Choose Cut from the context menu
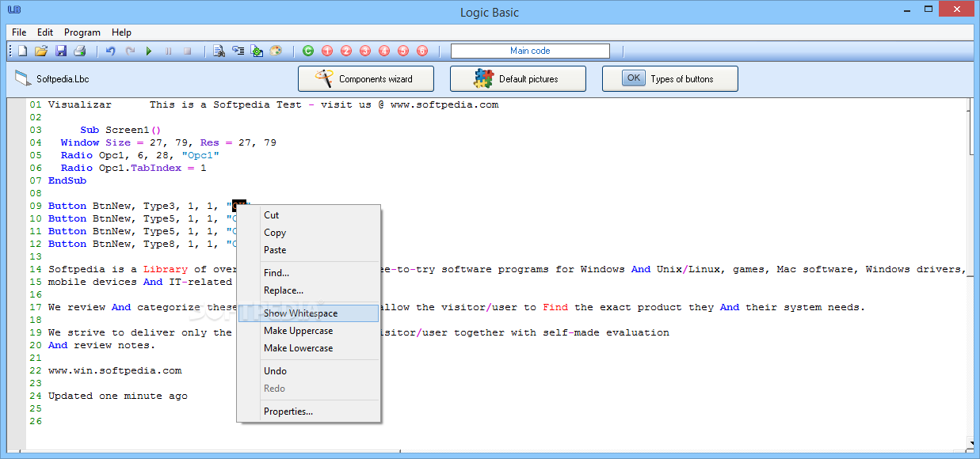 (309, 215)
